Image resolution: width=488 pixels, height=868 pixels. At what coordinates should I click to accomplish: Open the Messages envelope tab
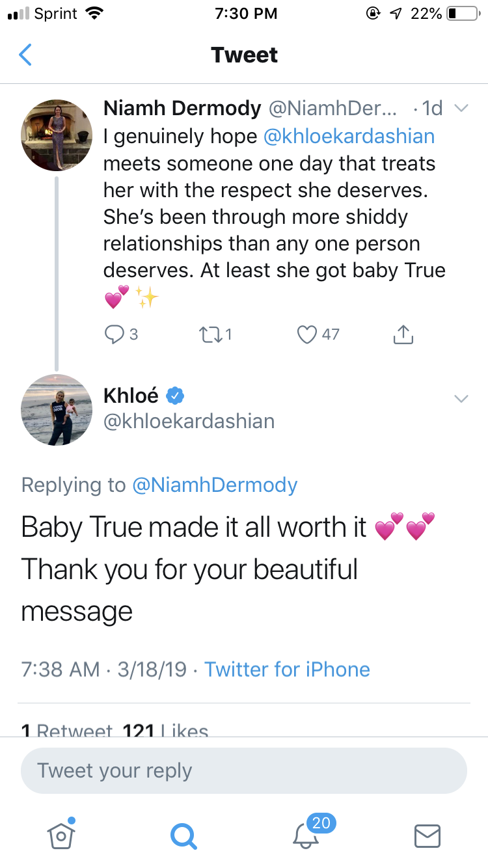427,835
